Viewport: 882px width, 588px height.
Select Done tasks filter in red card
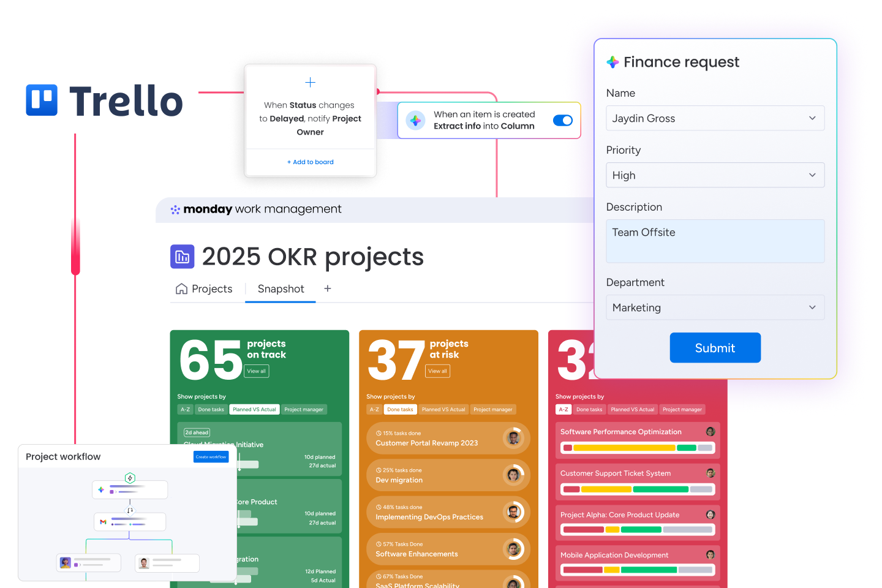[x=589, y=410]
